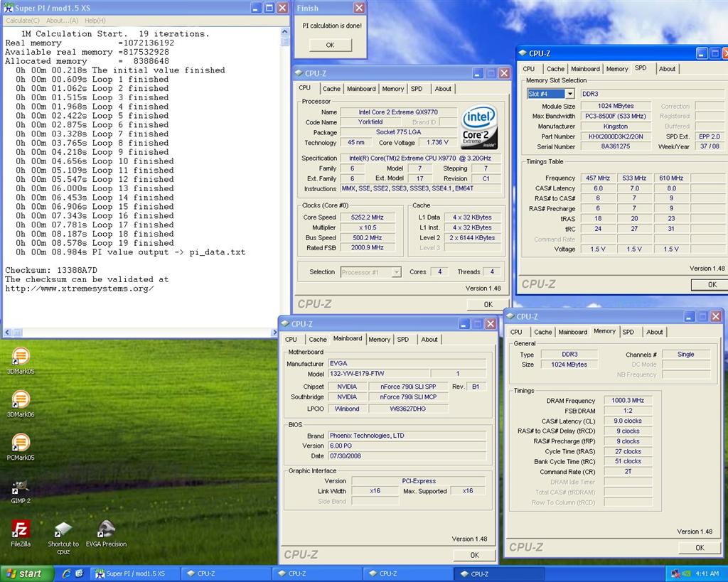Launch FileZilla from the desktop
Image resolution: width=728 pixels, height=582 pixels.
(x=21, y=533)
